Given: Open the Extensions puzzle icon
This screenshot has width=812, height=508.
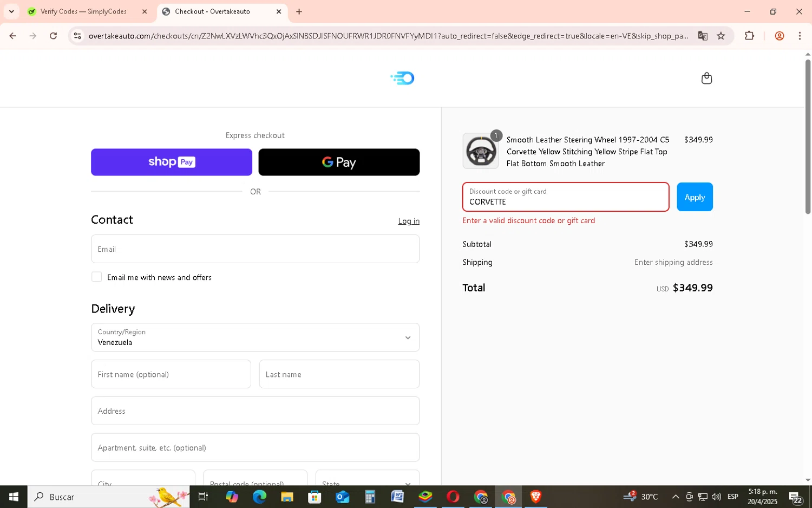Looking at the screenshot, I should coord(749,36).
